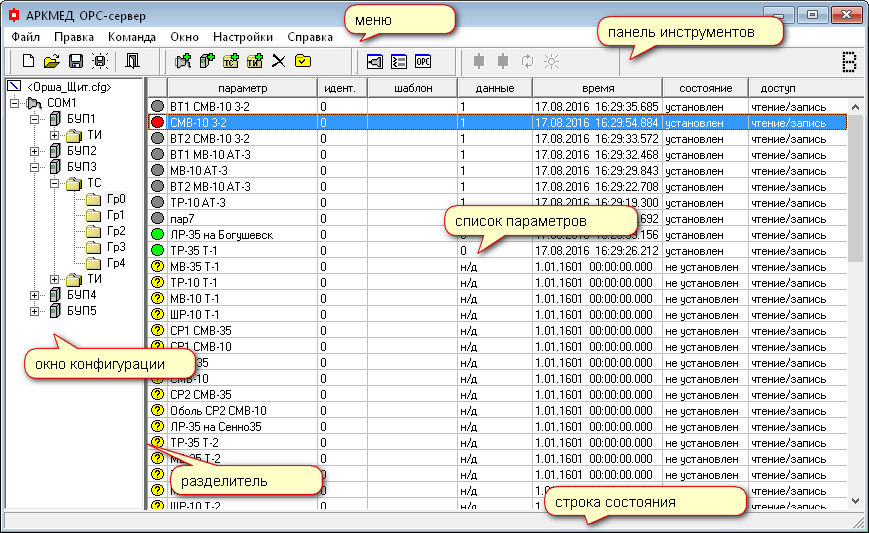
Task: Click the состояние column header
Action: point(705,88)
